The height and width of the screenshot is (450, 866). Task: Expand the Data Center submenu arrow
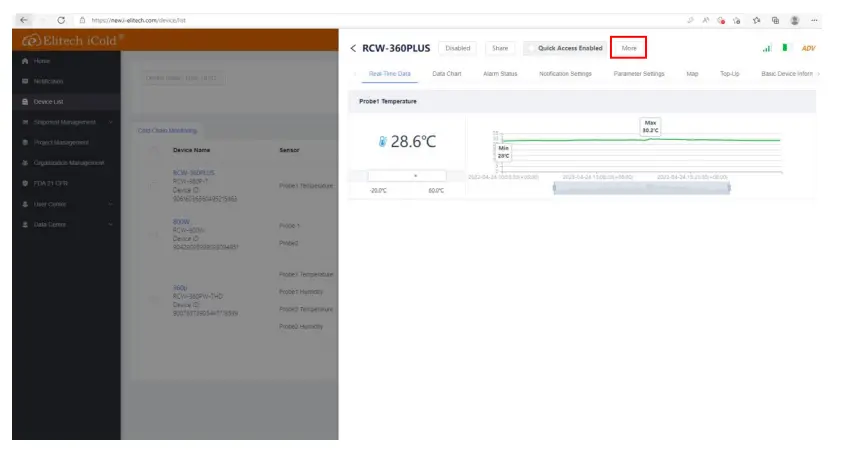110,225
